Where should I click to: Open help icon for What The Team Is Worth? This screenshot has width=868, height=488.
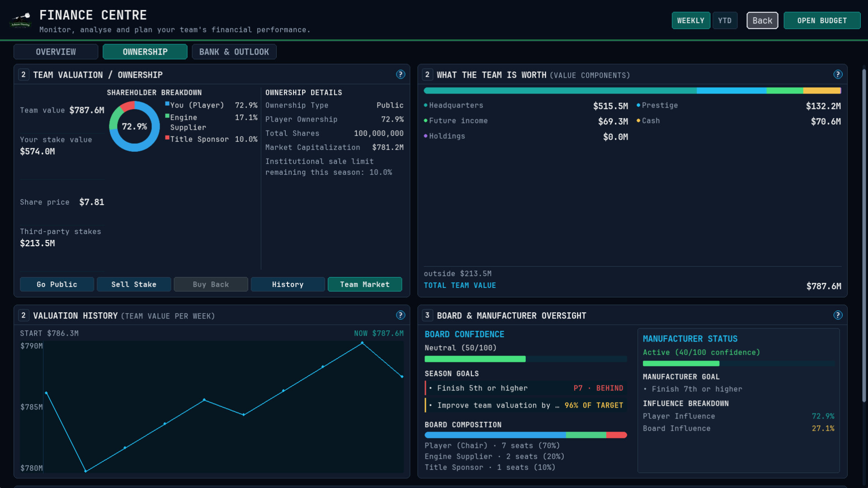coord(838,75)
